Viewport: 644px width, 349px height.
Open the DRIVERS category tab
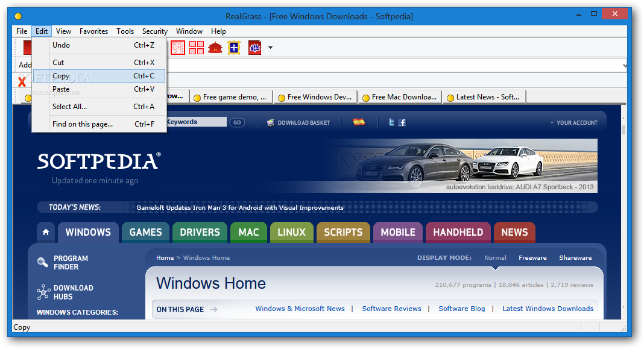(x=200, y=233)
